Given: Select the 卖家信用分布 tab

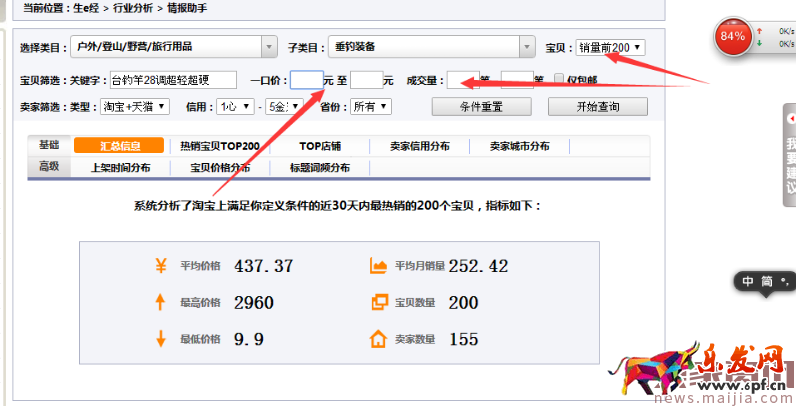Looking at the screenshot, I should coord(419,146).
